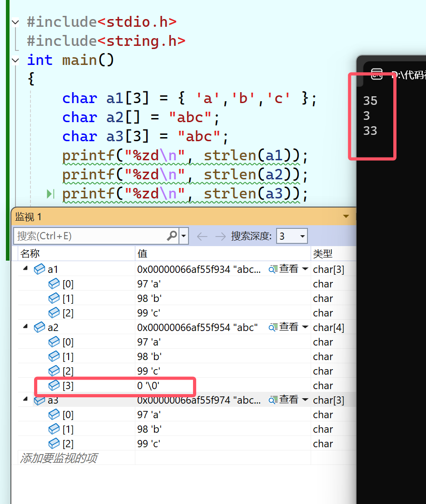Select the a3 [0] element row
The image size is (426, 504).
[187, 415]
